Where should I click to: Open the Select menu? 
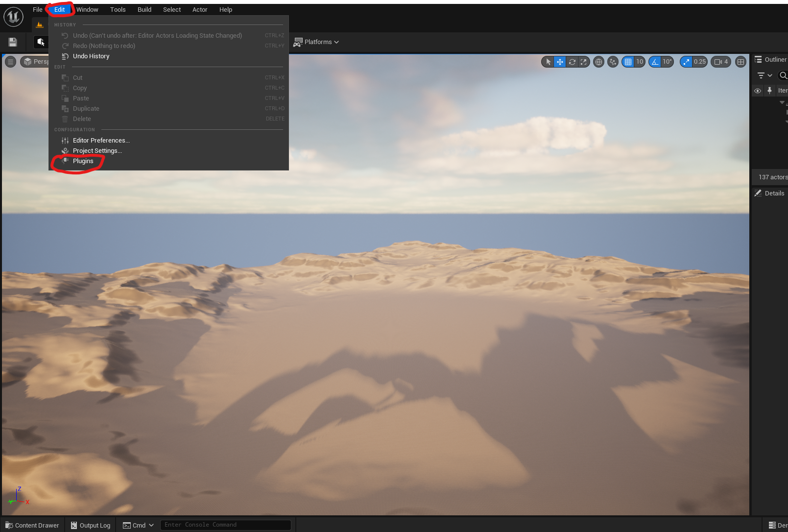172,10
